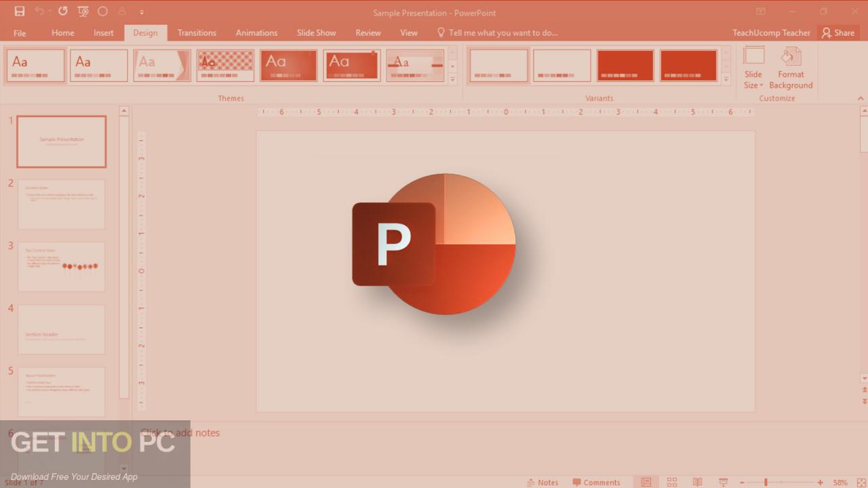Toggle the Notes pane in status bar
The width and height of the screenshot is (868, 488).
542,483
